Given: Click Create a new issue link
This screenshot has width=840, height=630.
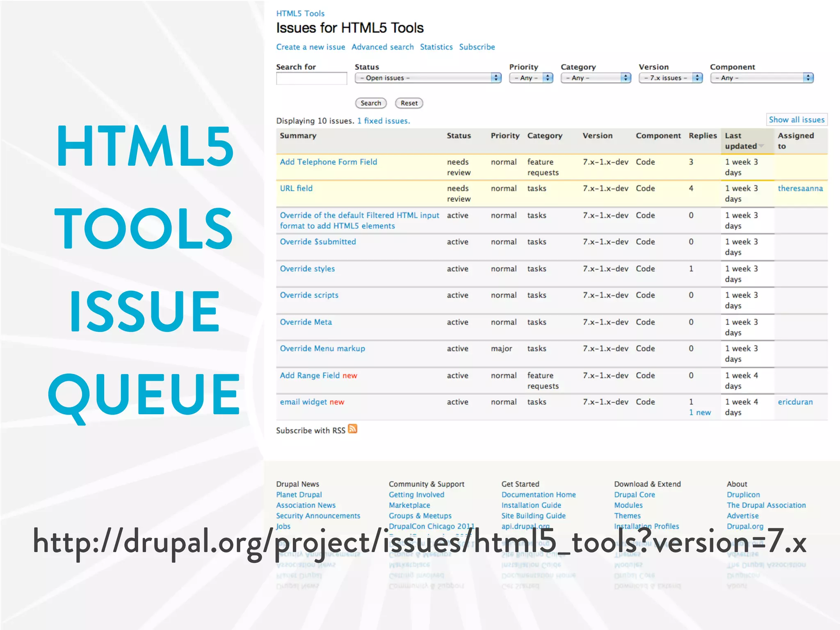Looking at the screenshot, I should [310, 47].
